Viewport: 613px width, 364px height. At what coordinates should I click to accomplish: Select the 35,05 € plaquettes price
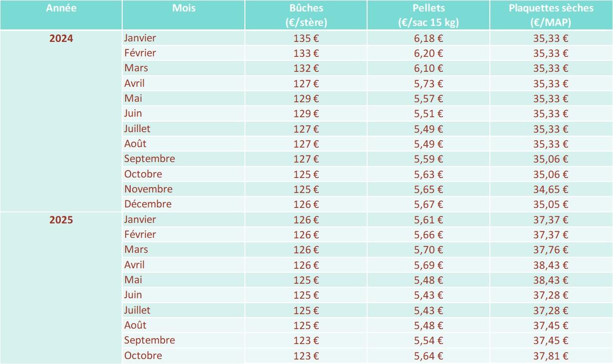coord(551,204)
